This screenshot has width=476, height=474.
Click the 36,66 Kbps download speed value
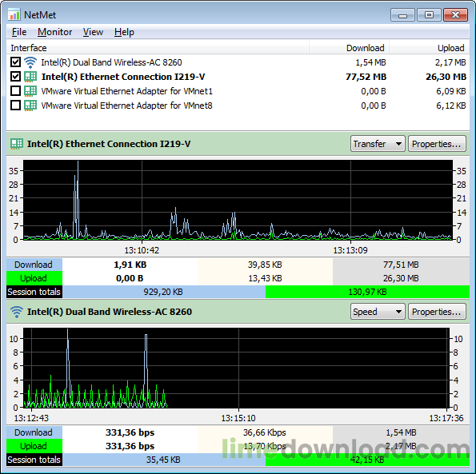pos(265,432)
